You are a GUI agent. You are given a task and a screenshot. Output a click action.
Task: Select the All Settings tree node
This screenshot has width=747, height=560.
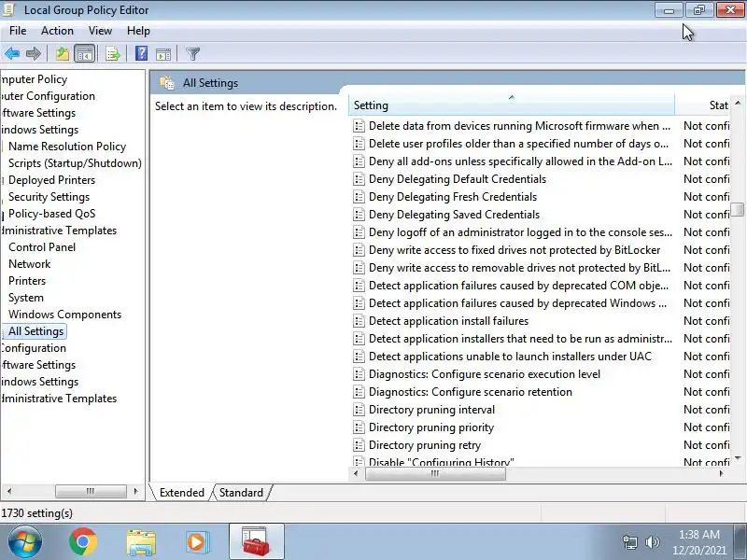(35, 331)
